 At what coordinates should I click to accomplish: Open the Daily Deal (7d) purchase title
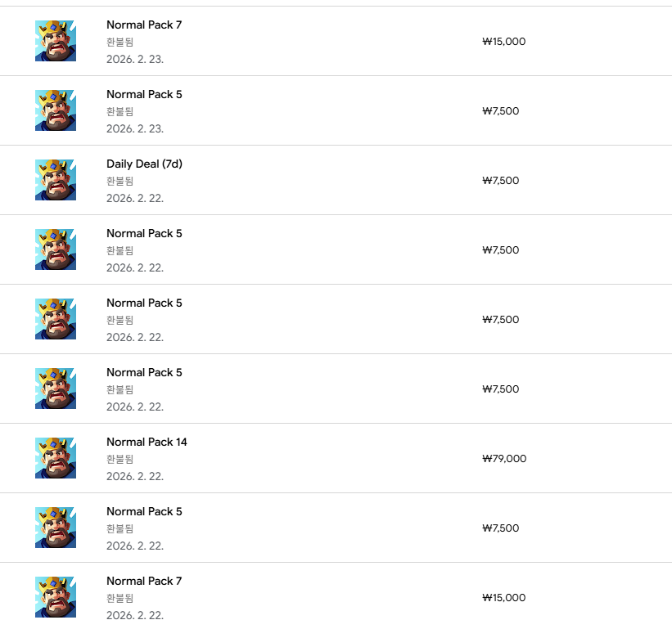click(x=144, y=164)
